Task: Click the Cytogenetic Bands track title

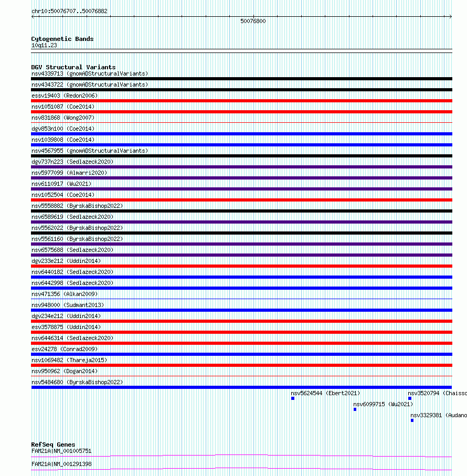Action: pyautogui.click(x=62, y=39)
